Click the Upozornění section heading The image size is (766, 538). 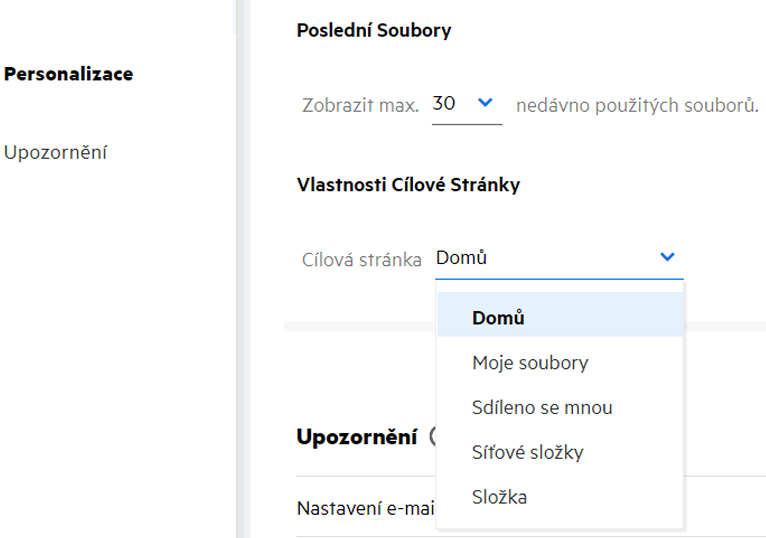click(x=357, y=437)
